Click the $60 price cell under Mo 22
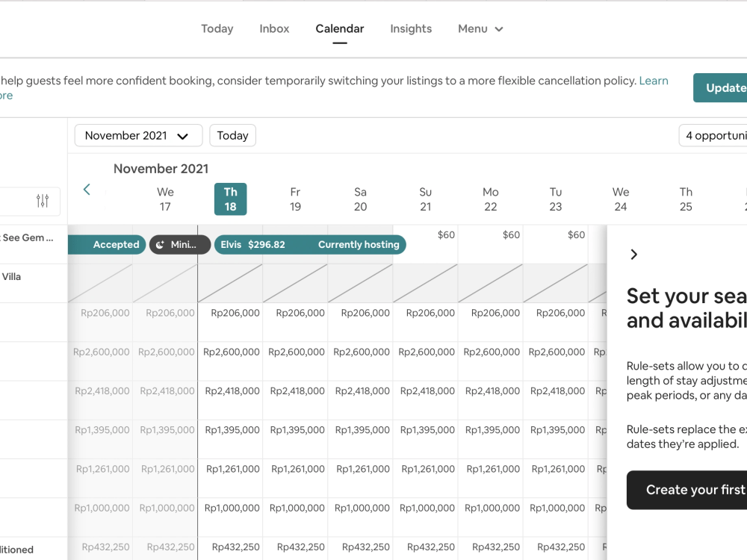Image resolution: width=747 pixels, height=560 pixels. pos(491,244)
